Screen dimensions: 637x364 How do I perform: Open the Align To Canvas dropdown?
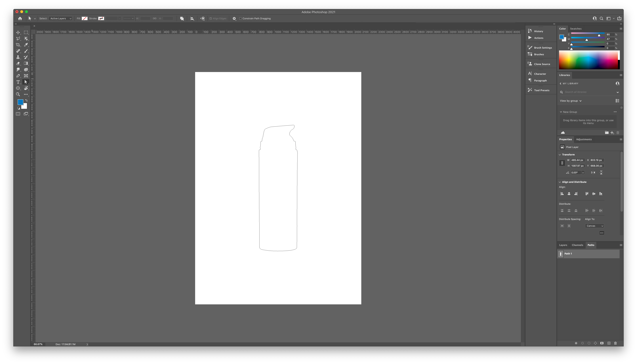(x=594, y=226)
